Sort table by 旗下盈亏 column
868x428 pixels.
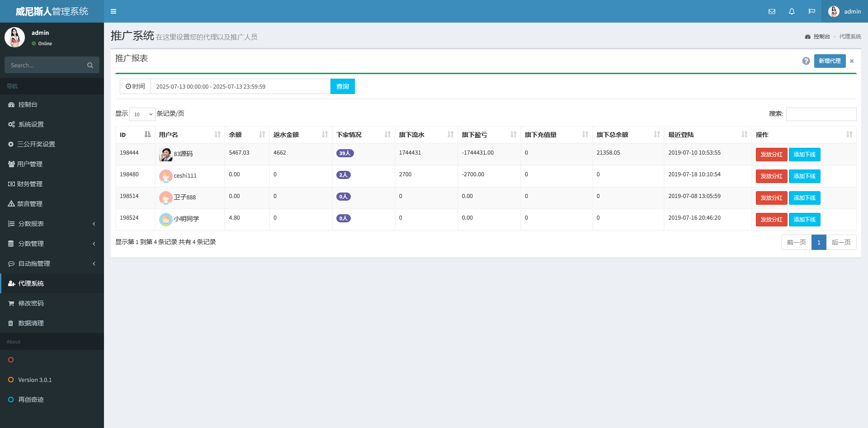489,135
